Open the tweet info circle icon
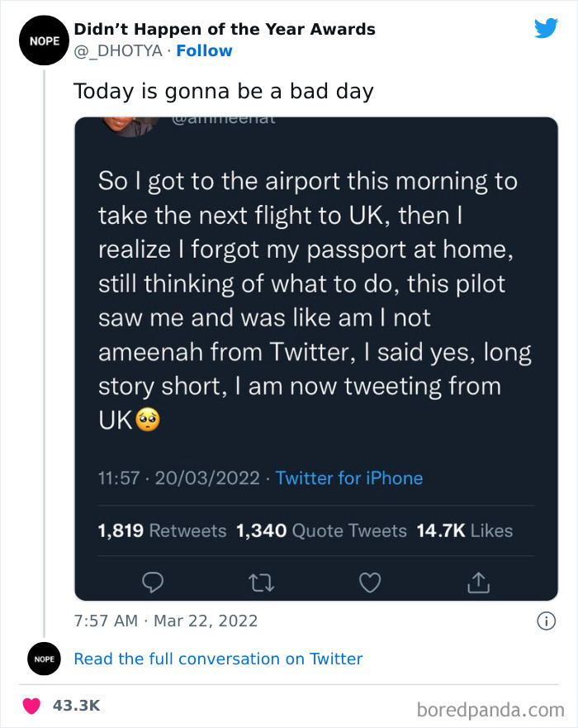 click(x=546, y=620)
